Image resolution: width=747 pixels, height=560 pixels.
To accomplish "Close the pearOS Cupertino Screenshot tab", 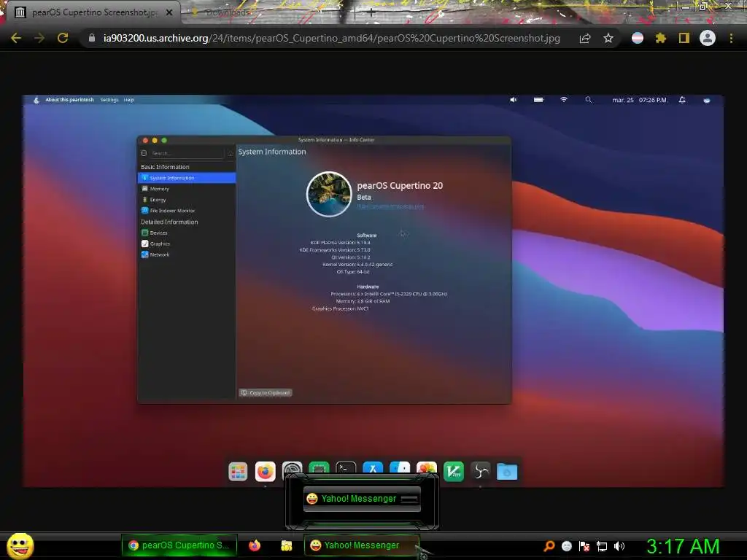I will (x=169, y=12).
